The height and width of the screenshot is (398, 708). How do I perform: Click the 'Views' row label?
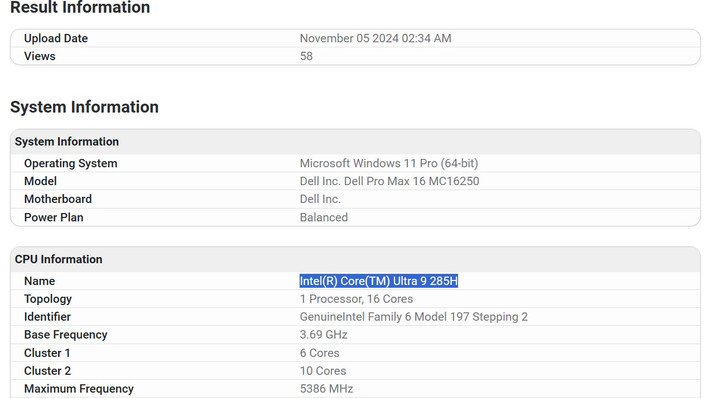(40, 56)
